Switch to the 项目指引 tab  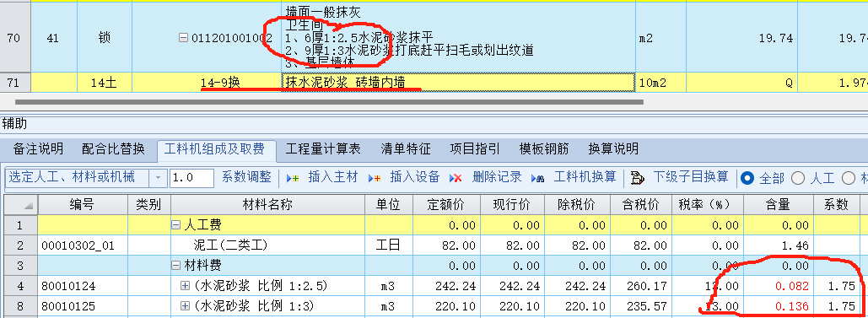click(x=475, y=149)
